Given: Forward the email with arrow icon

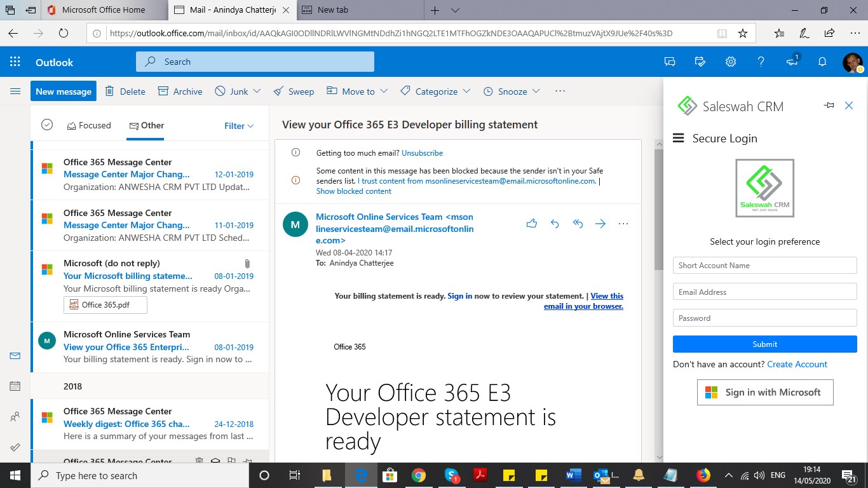Looking at the screenshot, I should click(600, 224).
